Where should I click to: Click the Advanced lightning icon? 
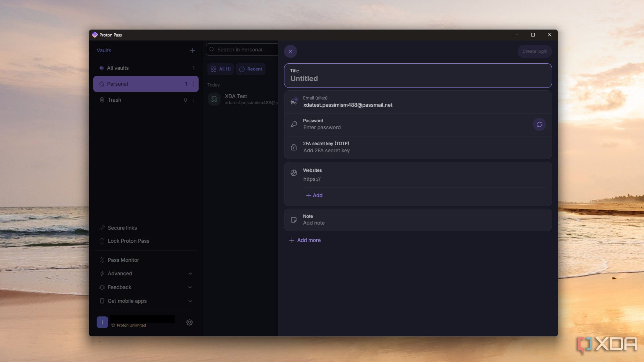click(102, 274)
